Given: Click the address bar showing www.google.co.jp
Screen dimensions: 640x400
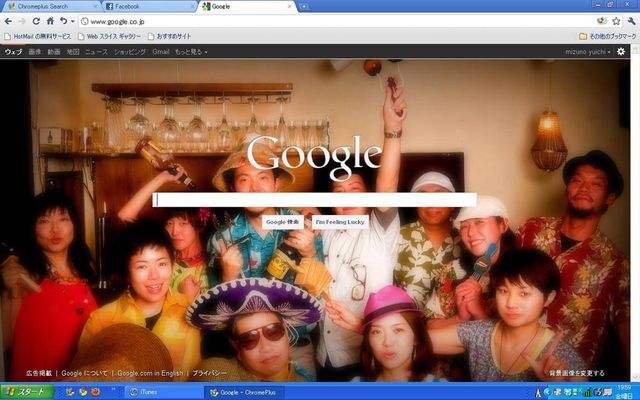Looking at the screenshot, I should click(x=337, y=21).
